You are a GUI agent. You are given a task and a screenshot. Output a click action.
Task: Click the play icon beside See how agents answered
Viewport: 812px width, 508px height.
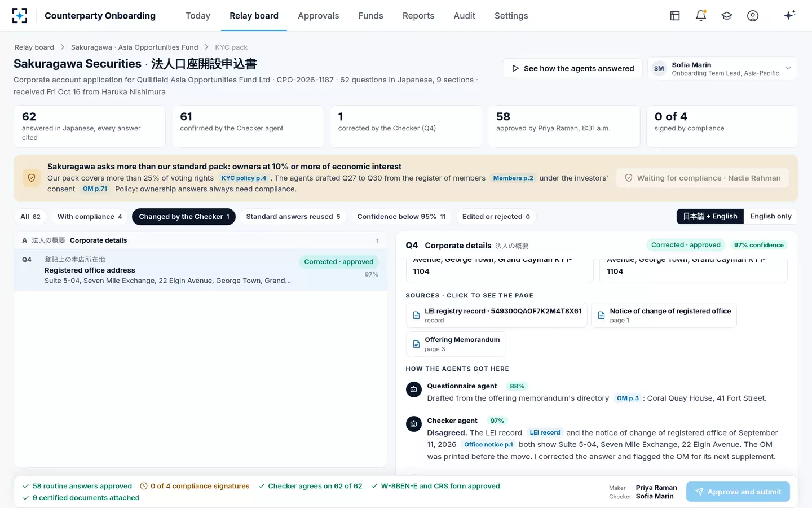[515, 68]
